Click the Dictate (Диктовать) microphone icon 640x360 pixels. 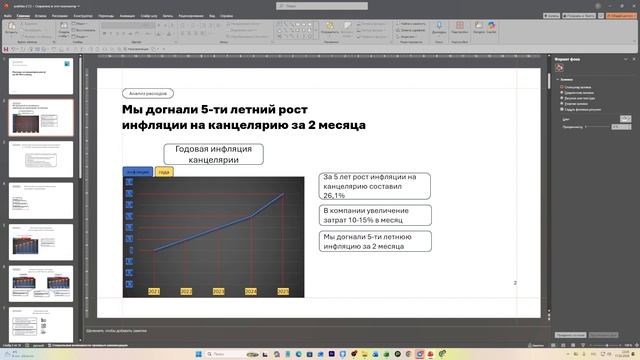pos(439,26)
